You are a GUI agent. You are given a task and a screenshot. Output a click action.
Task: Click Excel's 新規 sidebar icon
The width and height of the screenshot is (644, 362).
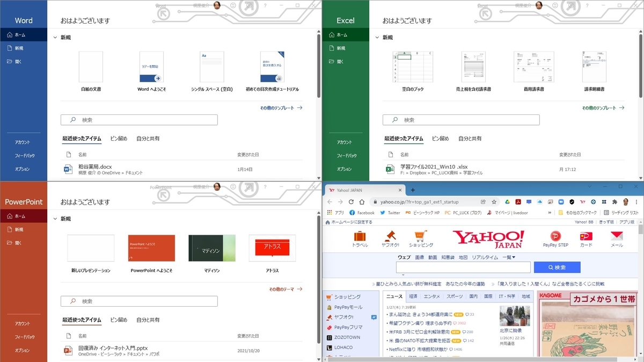click(332, 48)
